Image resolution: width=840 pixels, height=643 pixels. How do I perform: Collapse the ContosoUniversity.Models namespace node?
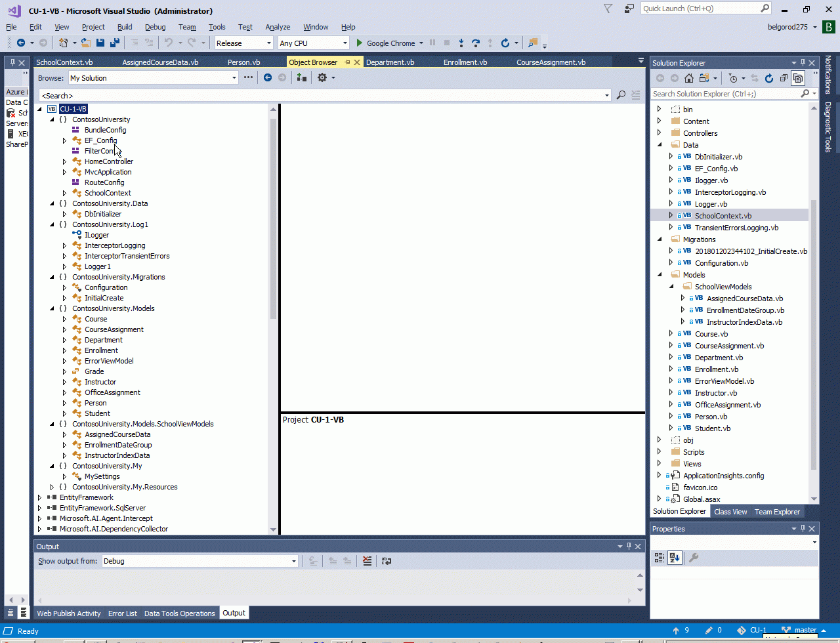(x=52, y=308)
